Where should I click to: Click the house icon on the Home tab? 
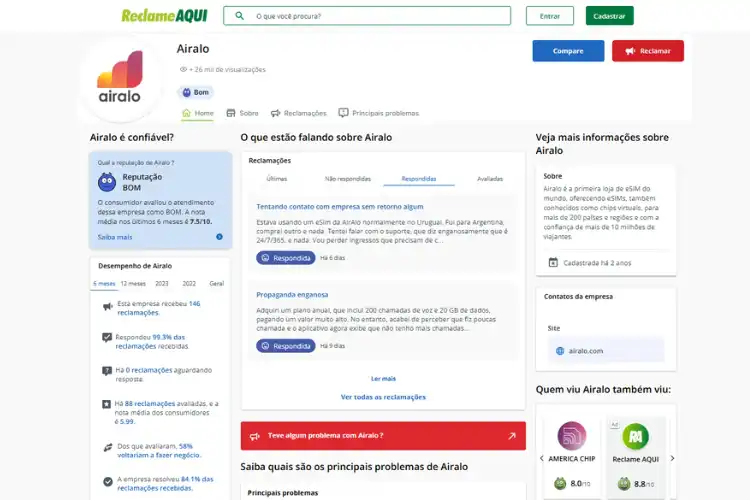click(x=187, y=113)
